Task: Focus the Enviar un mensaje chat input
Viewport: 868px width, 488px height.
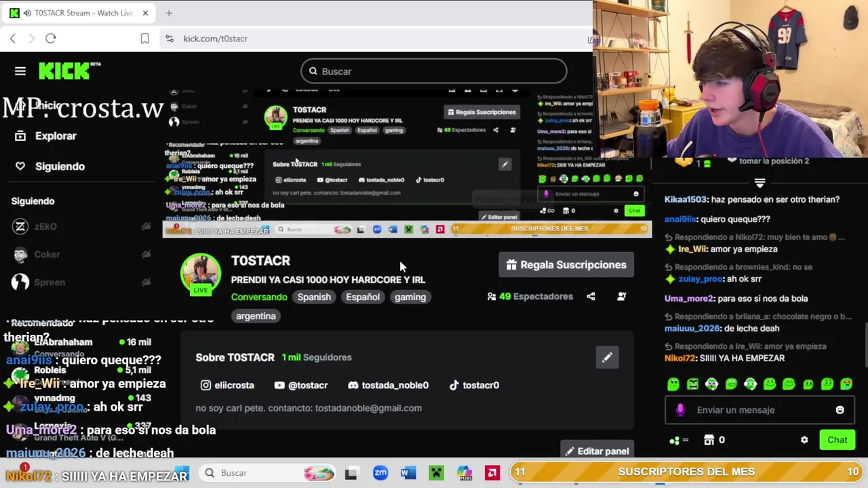Action: click(x=759, y=410)
